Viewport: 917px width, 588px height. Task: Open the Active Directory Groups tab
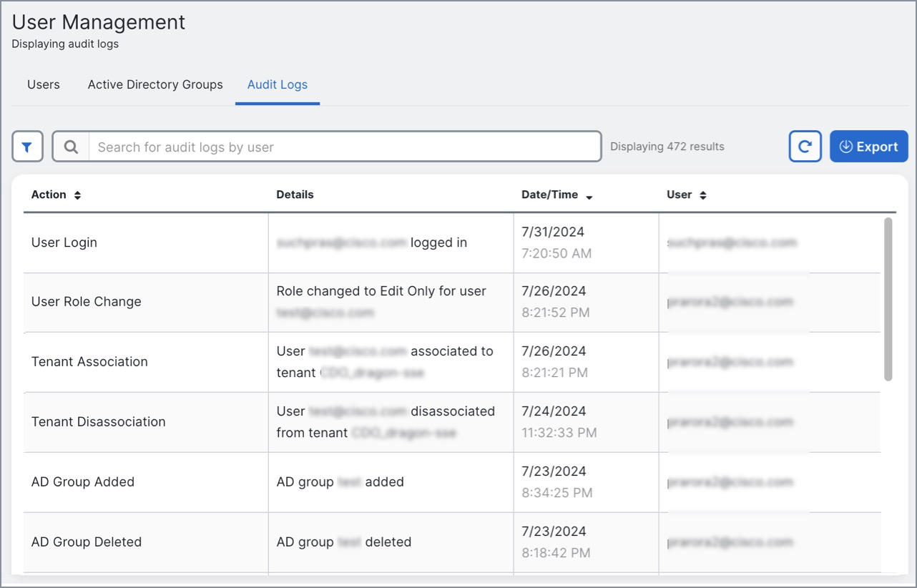pyautogui.click(x=155, y=84)
